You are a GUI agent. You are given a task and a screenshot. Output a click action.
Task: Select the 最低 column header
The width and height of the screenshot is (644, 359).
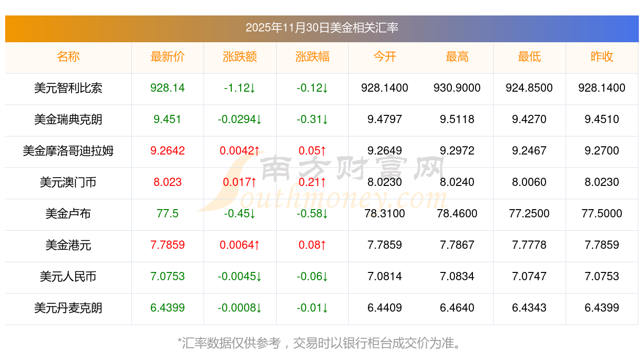pyautogui.click(x=530, y=57)
